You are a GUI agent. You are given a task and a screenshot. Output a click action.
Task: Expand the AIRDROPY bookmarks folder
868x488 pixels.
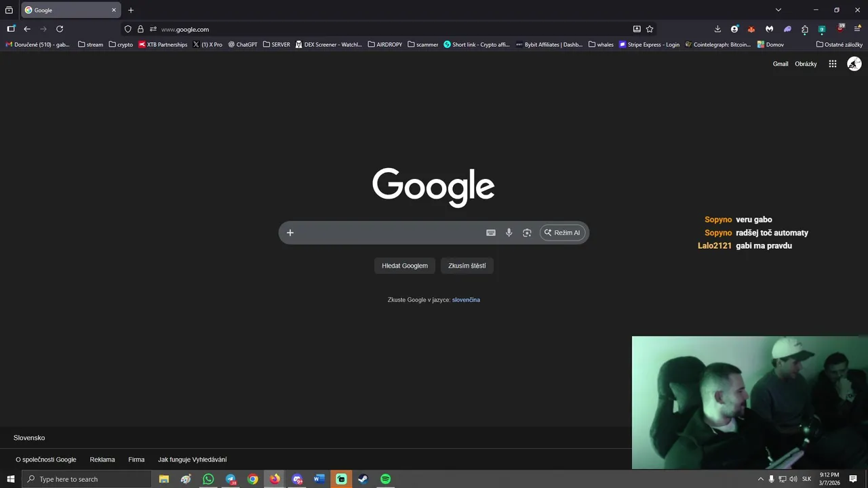[x=385, y=45]
